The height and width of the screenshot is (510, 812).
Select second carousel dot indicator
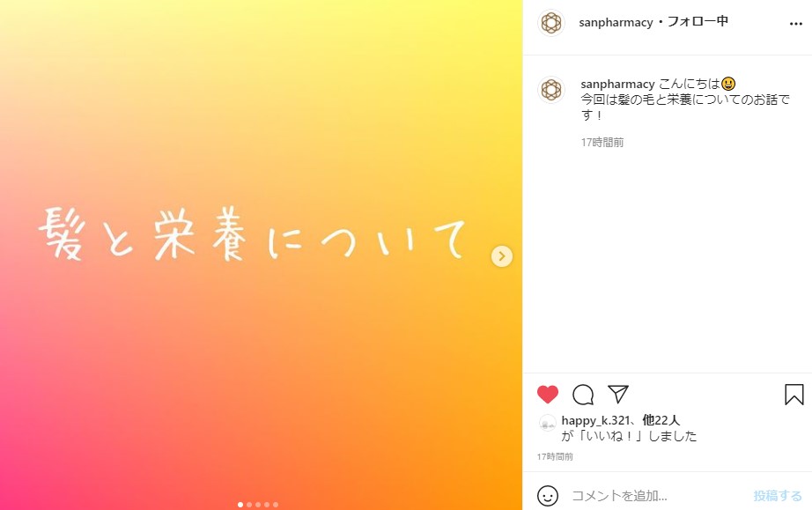[x=249, y=505]
